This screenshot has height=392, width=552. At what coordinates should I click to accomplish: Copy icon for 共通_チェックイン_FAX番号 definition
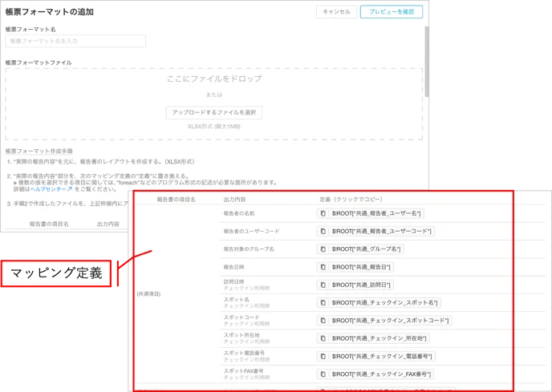point(323,374)
